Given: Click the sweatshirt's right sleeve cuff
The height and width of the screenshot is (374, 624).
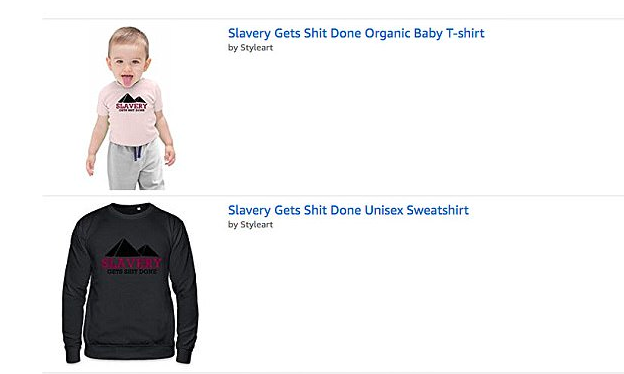Looking at the screenshot, I should click(183, 353).
